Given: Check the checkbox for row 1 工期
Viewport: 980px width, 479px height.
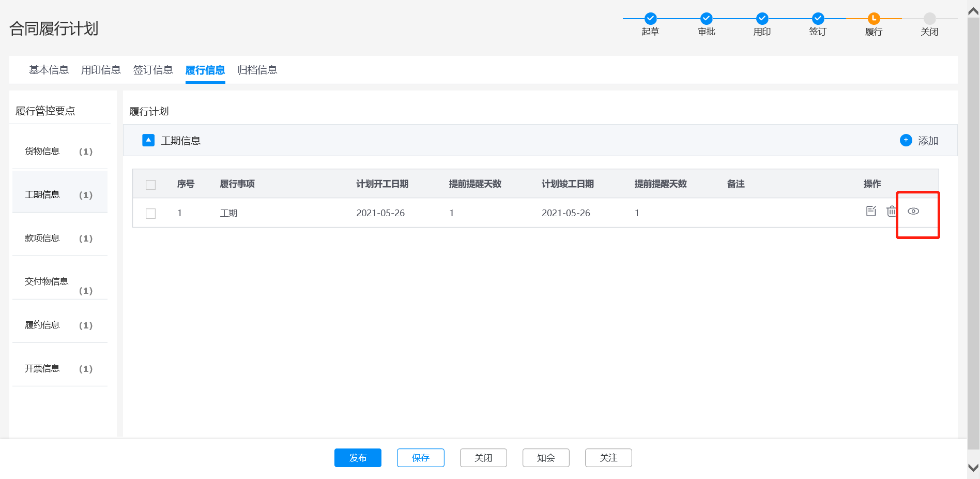Looking at the screenshot, I should (x=151, y=214).
